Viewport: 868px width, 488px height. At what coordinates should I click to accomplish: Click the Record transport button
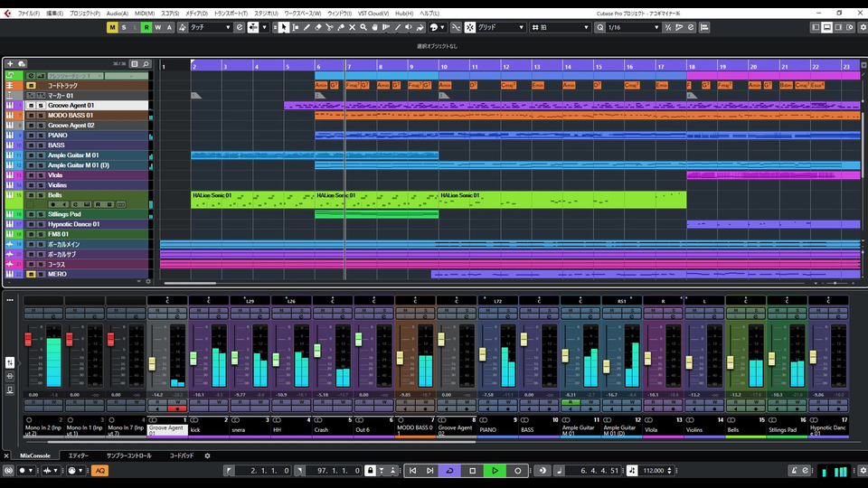click(518, 471)
